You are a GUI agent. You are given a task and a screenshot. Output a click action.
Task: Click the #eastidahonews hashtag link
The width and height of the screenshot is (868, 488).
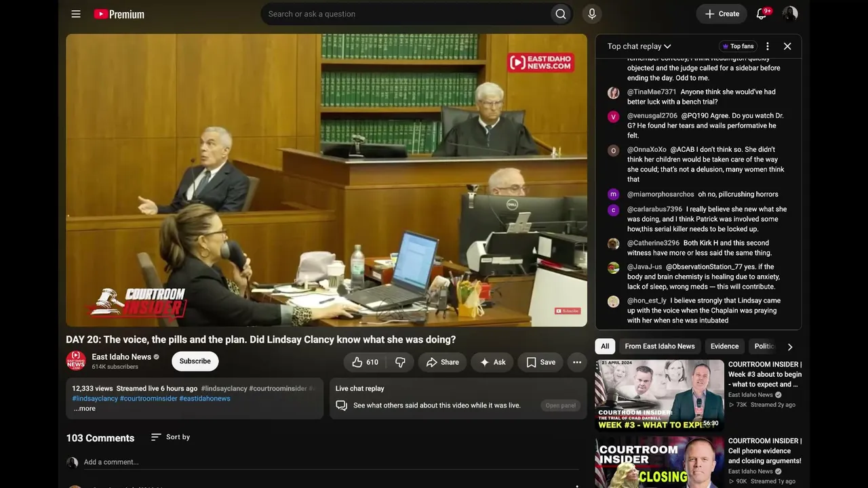click(x=205, y=399)
